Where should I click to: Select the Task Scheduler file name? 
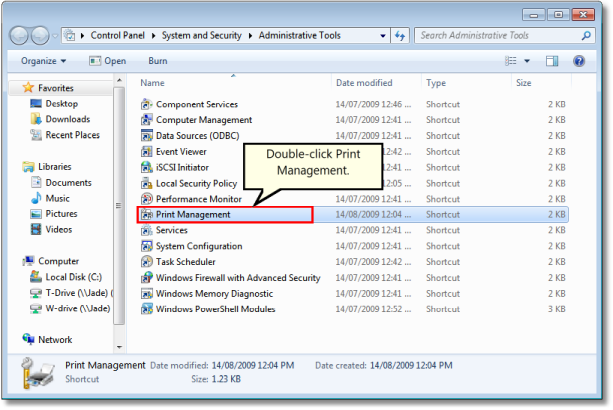pyautogui.click(x=186, y=262)
